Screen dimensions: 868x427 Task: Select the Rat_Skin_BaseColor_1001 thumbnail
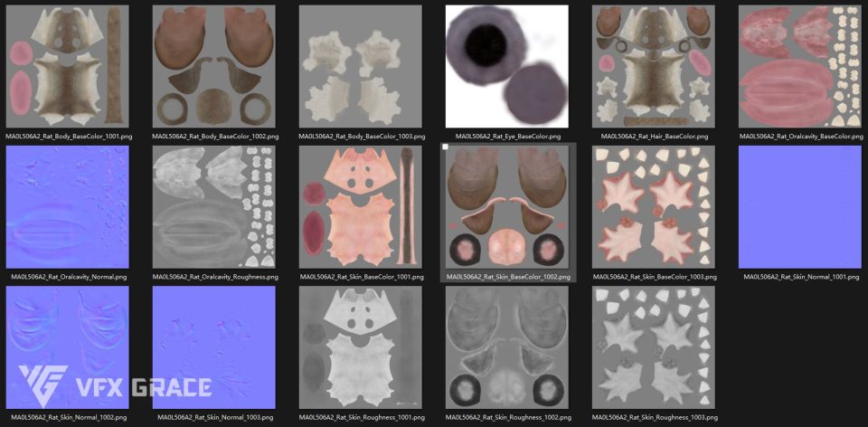pos(361,207)
